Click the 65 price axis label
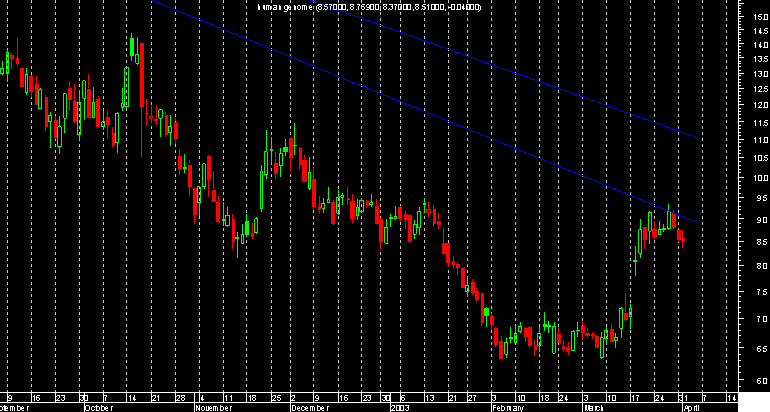 click(x=762, y=349)
